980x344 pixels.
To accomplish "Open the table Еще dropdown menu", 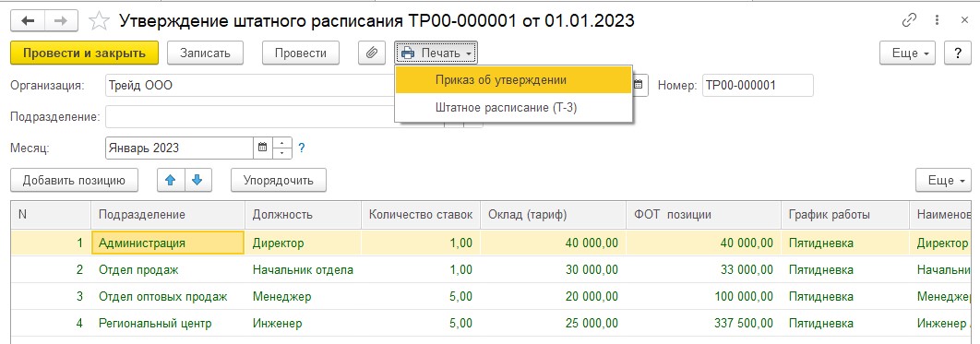I will pos(943,181).
